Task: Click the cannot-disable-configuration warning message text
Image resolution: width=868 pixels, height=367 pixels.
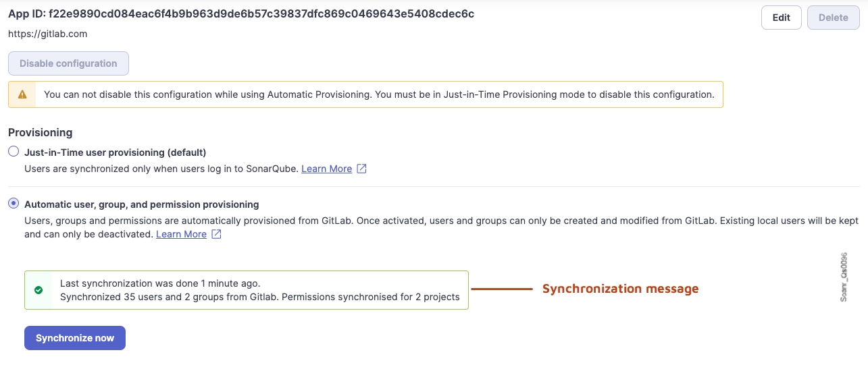Action: point(379,95)
